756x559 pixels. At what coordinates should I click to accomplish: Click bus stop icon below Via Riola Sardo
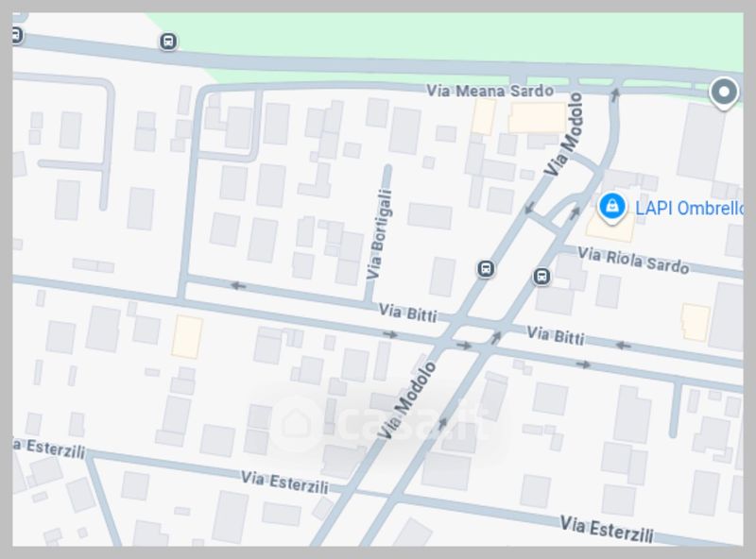point(541,277)
